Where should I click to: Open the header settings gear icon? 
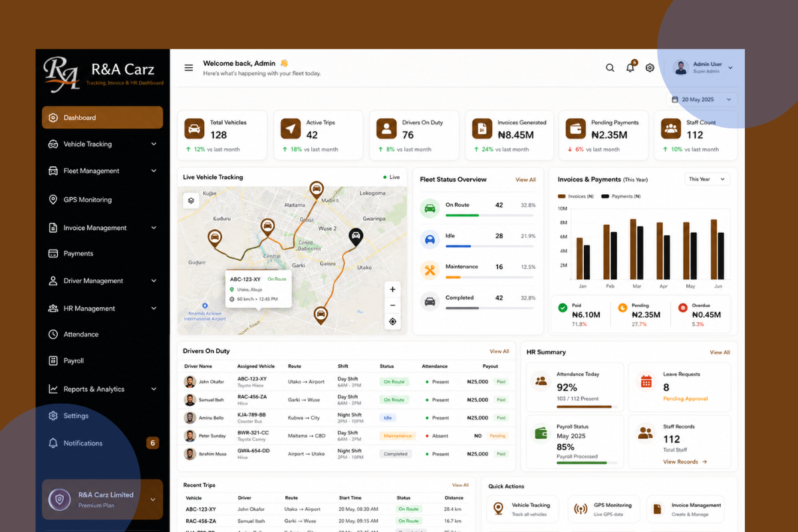(650, 68)
